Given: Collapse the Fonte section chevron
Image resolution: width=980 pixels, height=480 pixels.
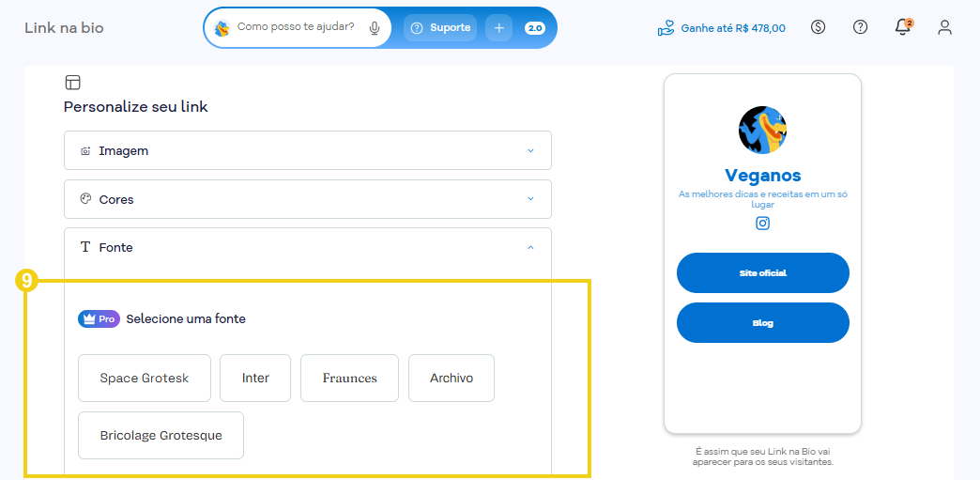Looking at the screenshot, I should (530, 248).
